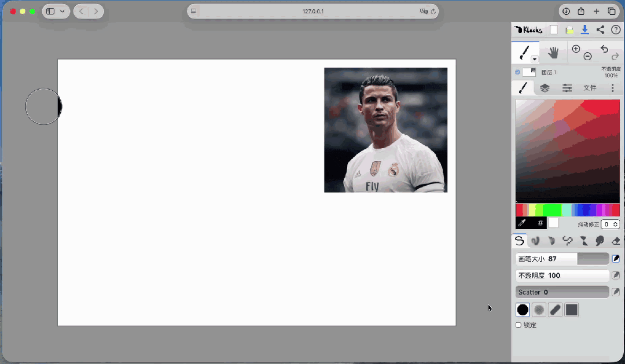
Task: Toggle pressure sensitivity for Scatter
Action: [616, 292]
